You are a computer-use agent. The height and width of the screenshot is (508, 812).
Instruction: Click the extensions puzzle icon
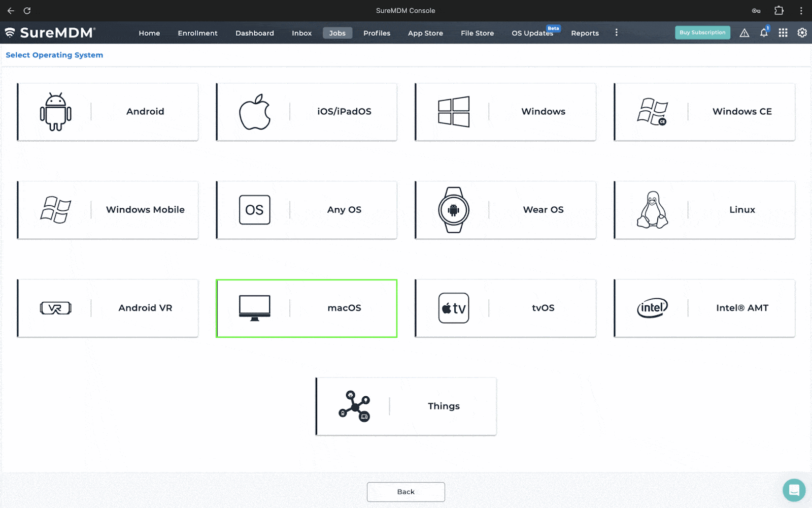pyautogui.click(x=779, y=11)
